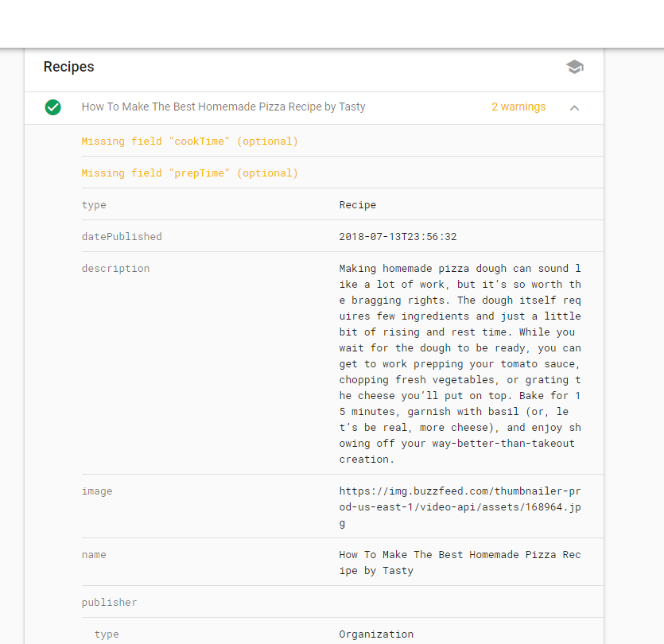Click the img.buzzfeed.com image URL value
664x644 pixels.
(x=460, y=506)
